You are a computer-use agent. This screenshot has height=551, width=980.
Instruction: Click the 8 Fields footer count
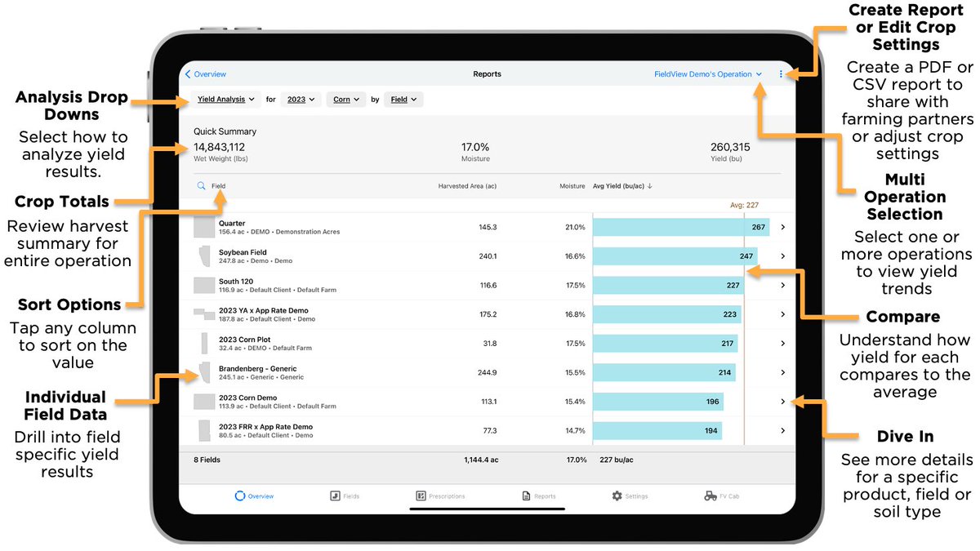point(207,460)
